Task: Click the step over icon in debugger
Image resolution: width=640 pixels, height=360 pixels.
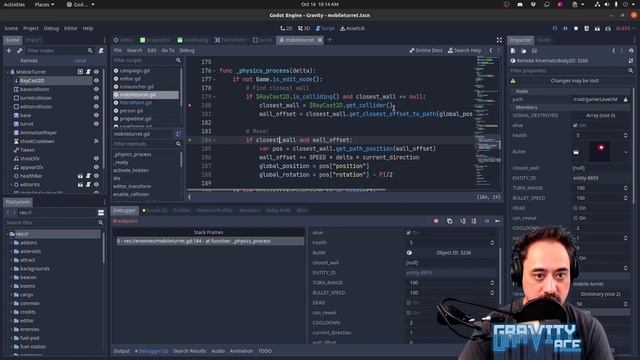Action: (x=474, y=221)
